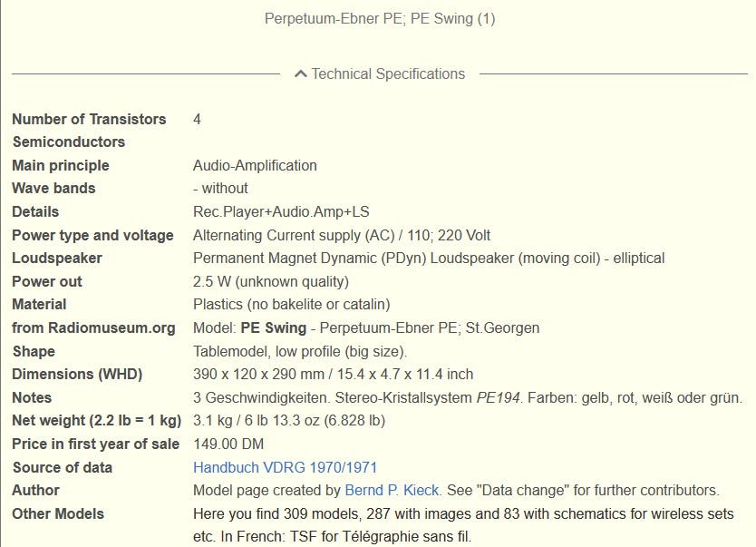Viewport: 756px width, 547px height.
Task: Click the Main principle label
Action: [61, 165]
